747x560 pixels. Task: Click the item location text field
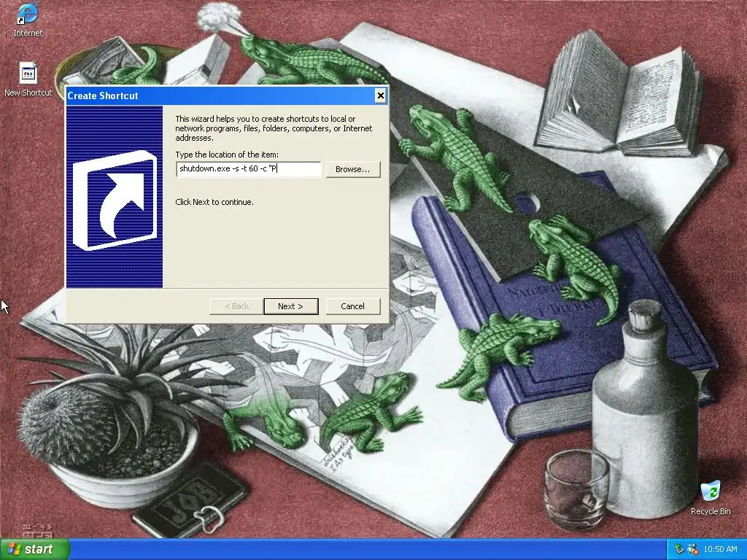coord(249,169)
